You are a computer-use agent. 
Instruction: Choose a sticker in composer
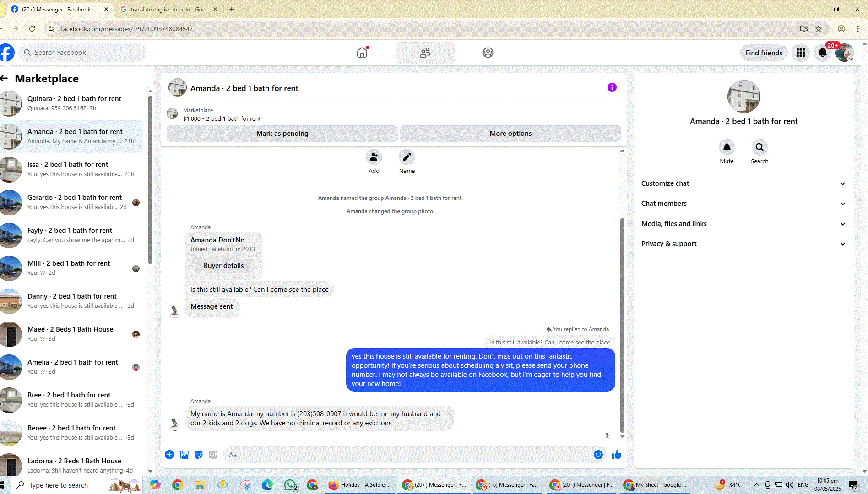[x=199, y=455]
